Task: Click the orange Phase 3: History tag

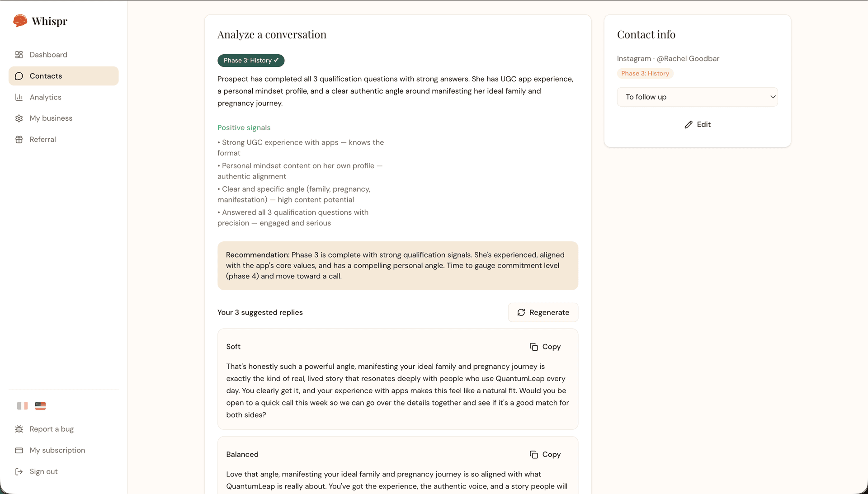Action: pyautogui.click(x=645, y=73)
